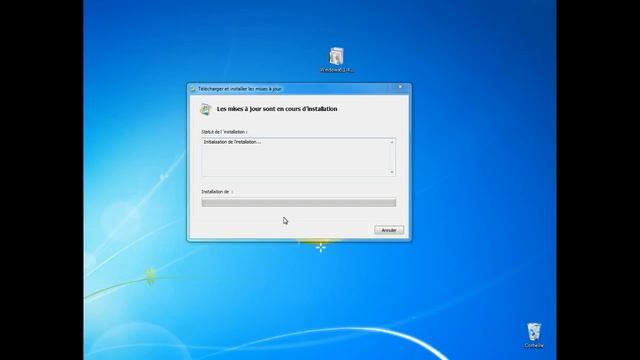The image size is (640, 360).
Task: Click the update installer icon in dialog header
Action: pos(205,109)
